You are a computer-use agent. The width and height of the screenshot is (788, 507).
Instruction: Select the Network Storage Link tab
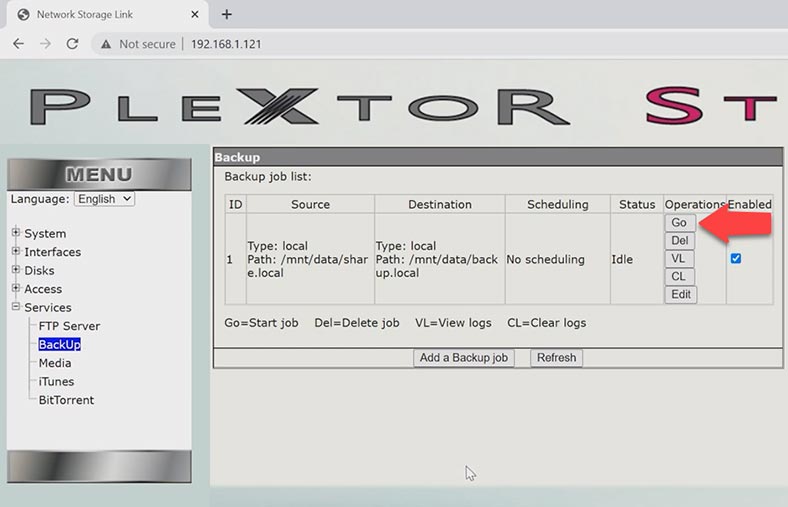(107, 15)
